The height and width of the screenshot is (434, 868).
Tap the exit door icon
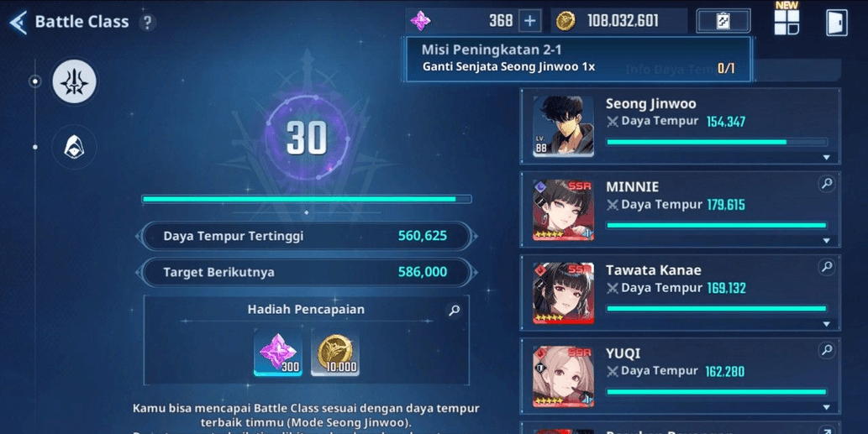[836, 23]
